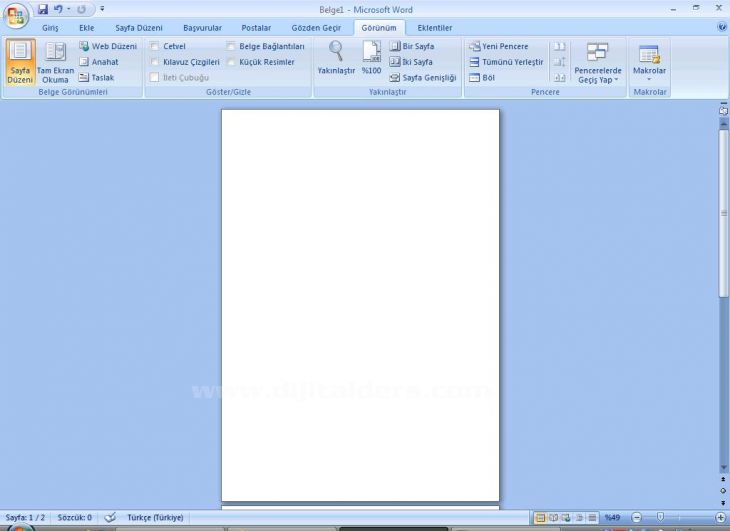Customize the Quick Access toolbar
Screen dimensions: 730x531
[102, 9]
